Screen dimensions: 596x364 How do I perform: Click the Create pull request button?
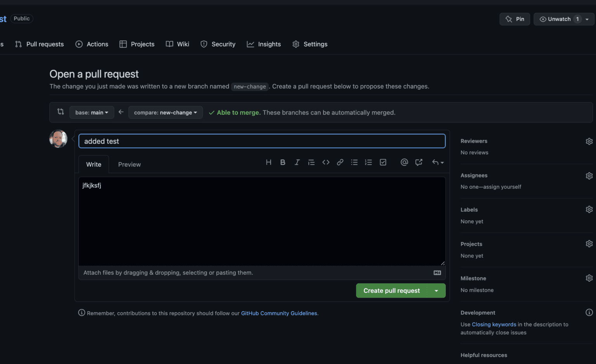point(391,290)
